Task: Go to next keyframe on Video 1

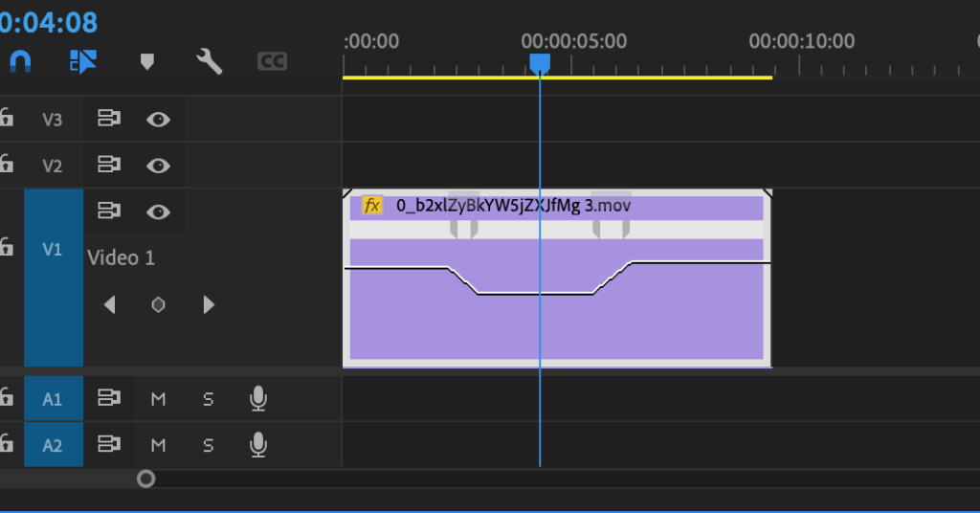Action: coord(209,305)
